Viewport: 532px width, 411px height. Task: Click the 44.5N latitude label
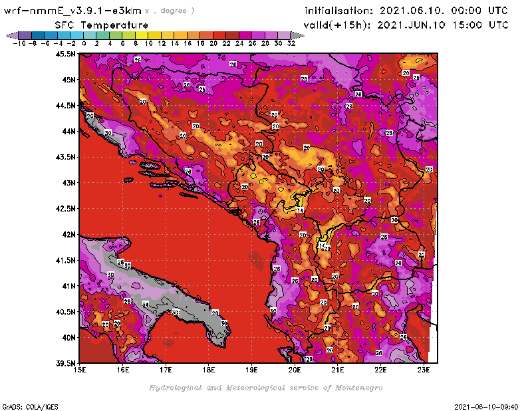(x=65, y=106)
